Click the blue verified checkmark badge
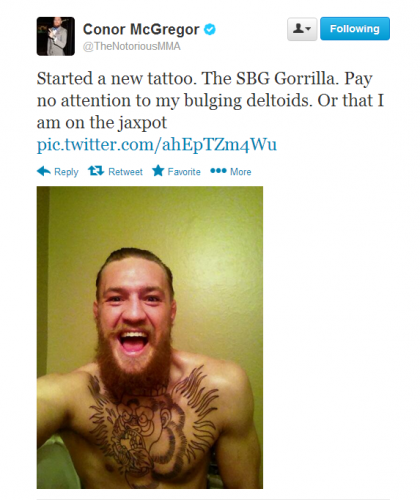Image resolution: width=420 pixels, height=500 pixels. (x=210, y=29)
